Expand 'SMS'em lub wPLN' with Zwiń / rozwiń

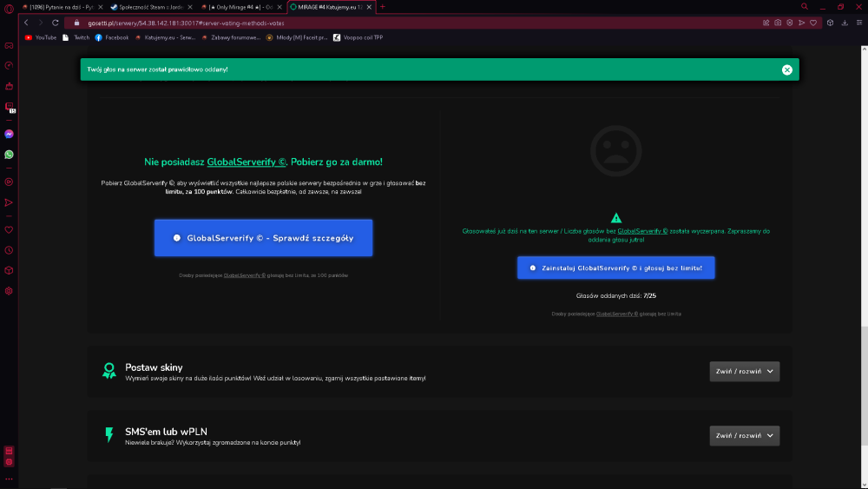[x=745, y=436]
